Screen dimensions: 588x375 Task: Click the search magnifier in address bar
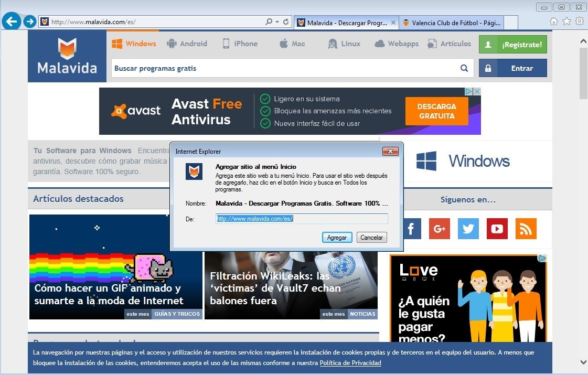(x=269, y=22)
